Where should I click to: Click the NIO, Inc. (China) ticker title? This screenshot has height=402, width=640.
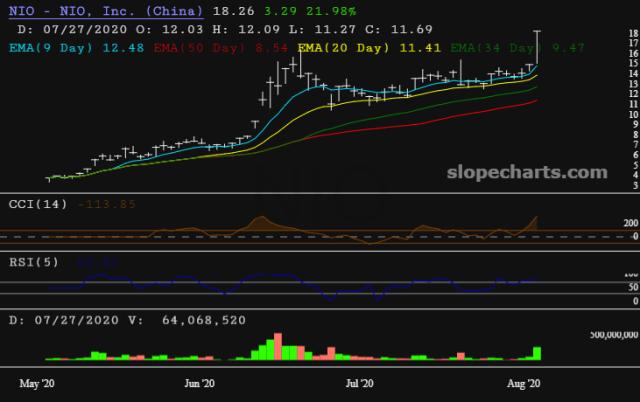(103, 12)
